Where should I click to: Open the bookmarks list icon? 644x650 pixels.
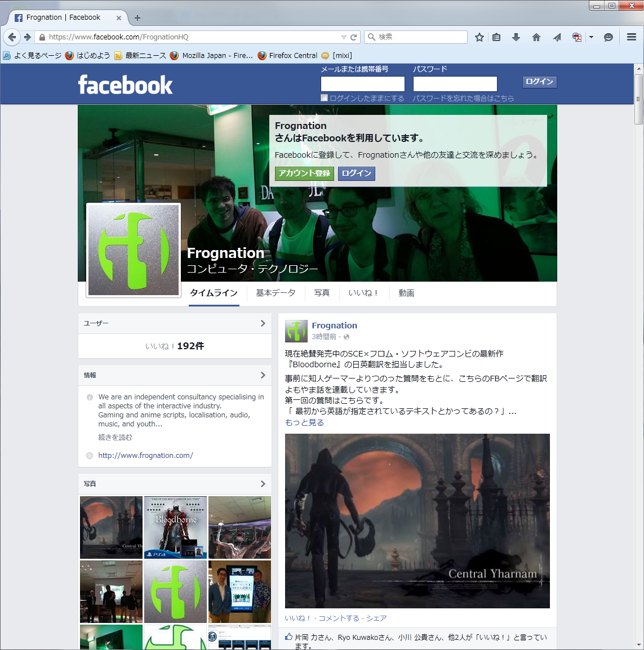click(496, 37)
